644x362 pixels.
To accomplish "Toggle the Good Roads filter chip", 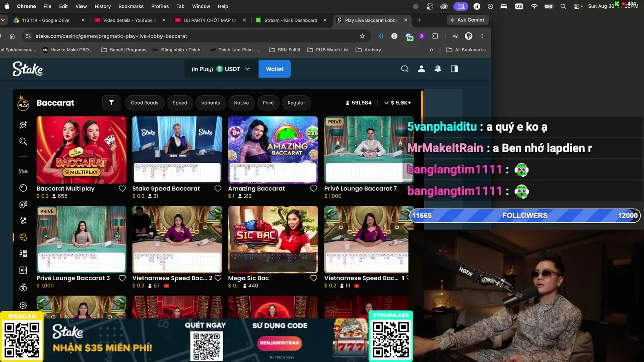I will (x=144, y=103).
